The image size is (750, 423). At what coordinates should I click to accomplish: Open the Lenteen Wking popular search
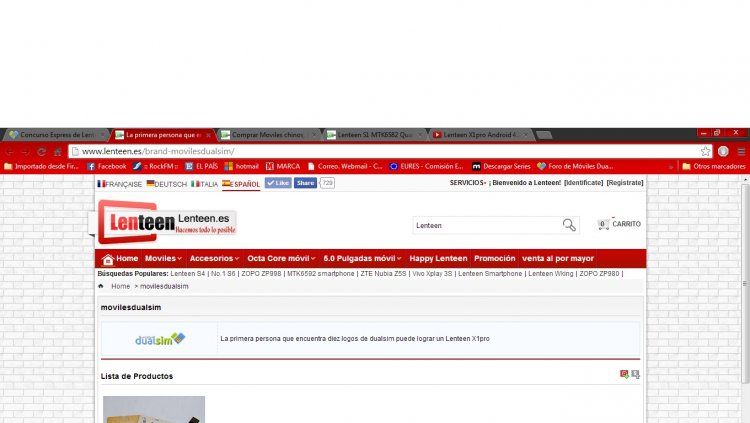(x=551, y=274)
